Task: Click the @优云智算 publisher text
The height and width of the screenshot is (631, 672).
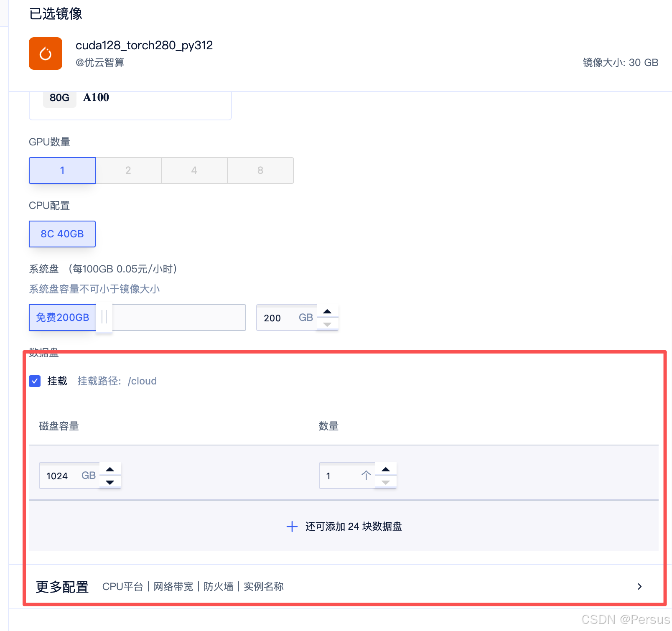Action: [x=100, y=63]
